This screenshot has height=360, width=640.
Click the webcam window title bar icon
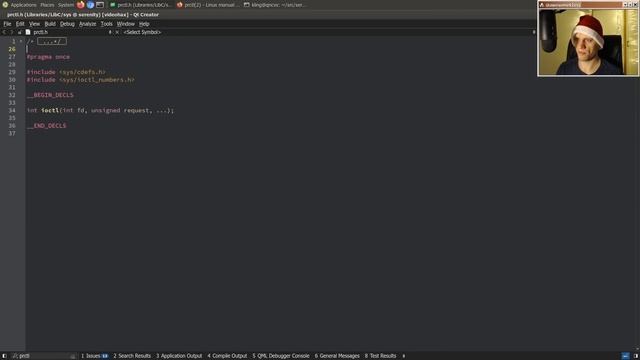542,5
